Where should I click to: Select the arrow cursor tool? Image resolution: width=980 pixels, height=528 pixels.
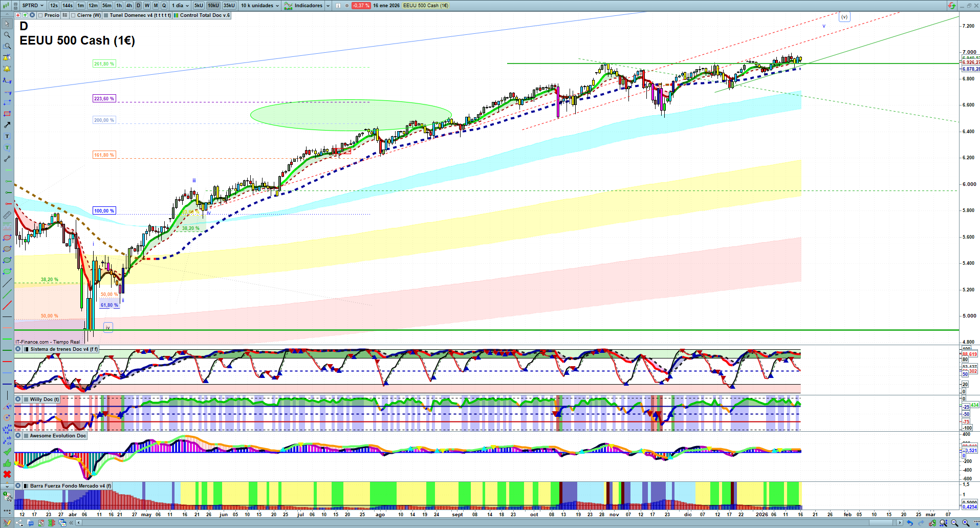(x=7, y=24)
